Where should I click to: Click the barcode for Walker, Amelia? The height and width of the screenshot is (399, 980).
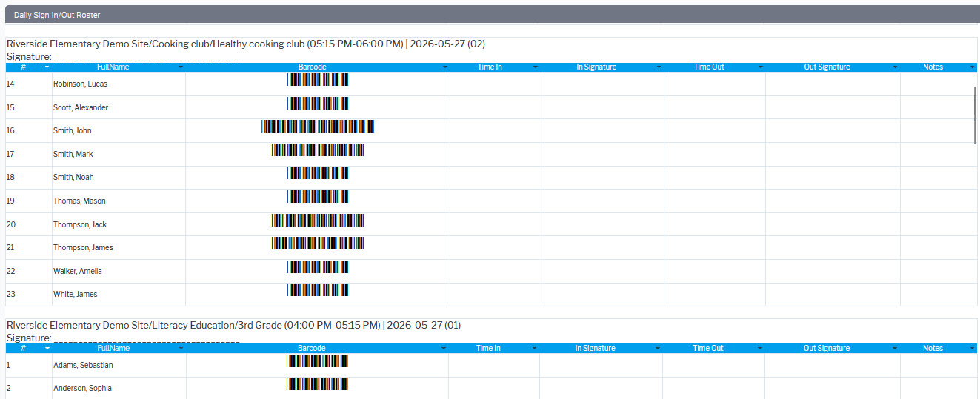[318, 267]
